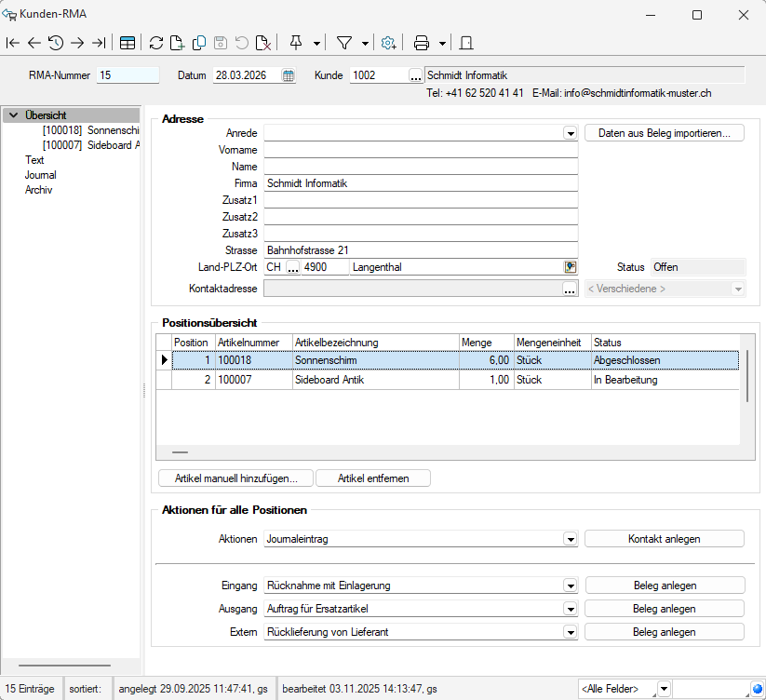The image size is (766, 700).
Task: Copy the current record
Action: (x=199, y=43)
